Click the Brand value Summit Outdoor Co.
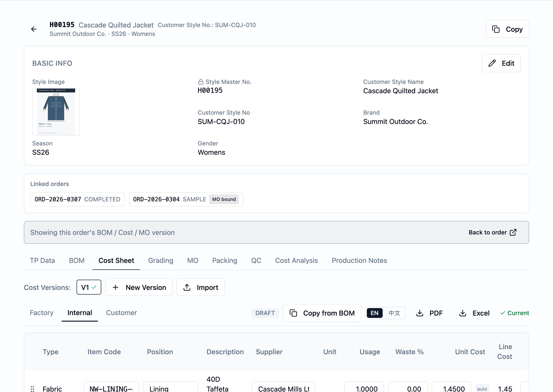Image resolution: width=553 pixels, height=392 pixels. (395, 121)
